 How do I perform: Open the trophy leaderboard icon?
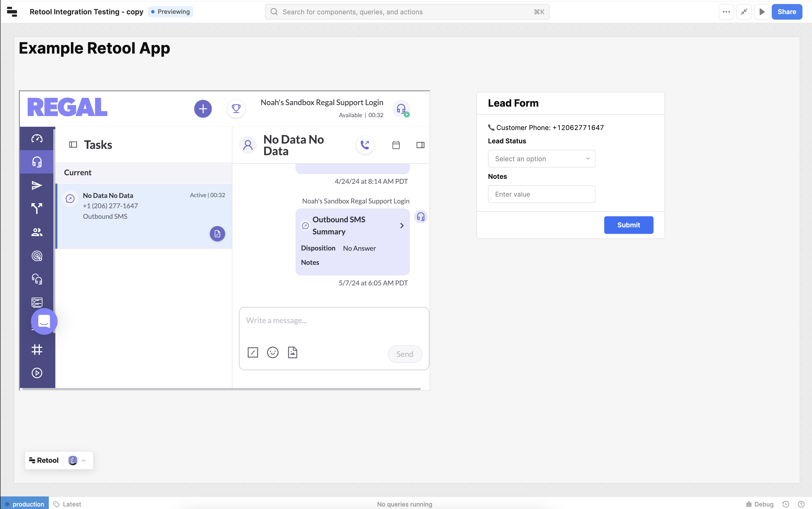click(236, 109)
